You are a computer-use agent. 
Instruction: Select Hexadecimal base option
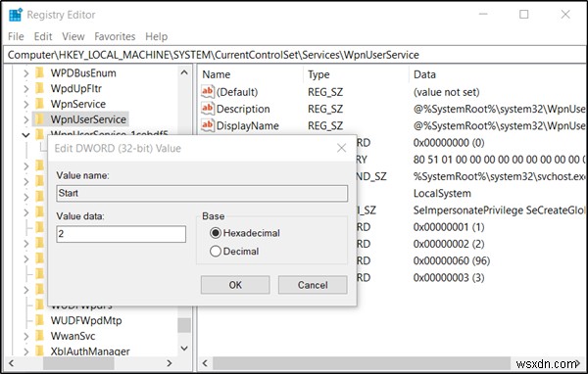[216, 233]
